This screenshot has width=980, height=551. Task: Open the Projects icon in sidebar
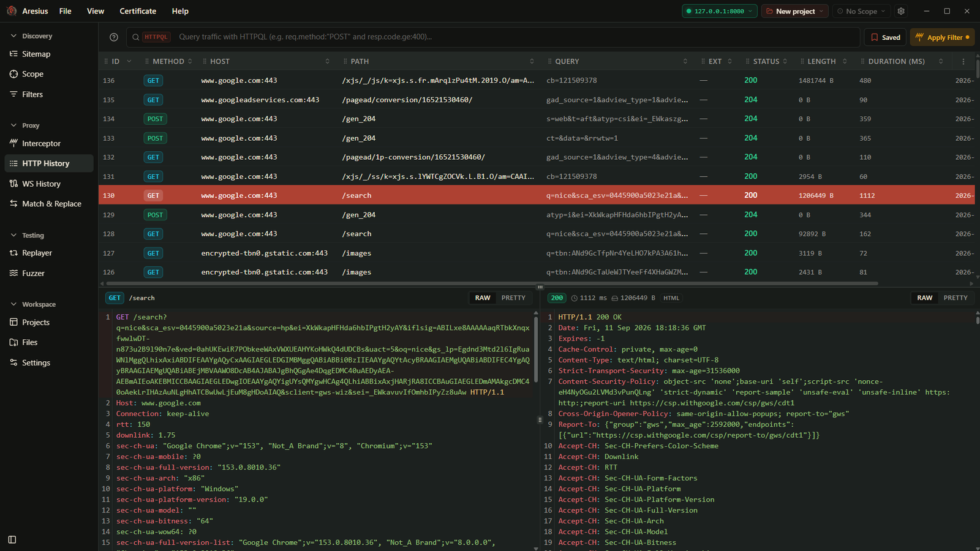click(13, 322)
